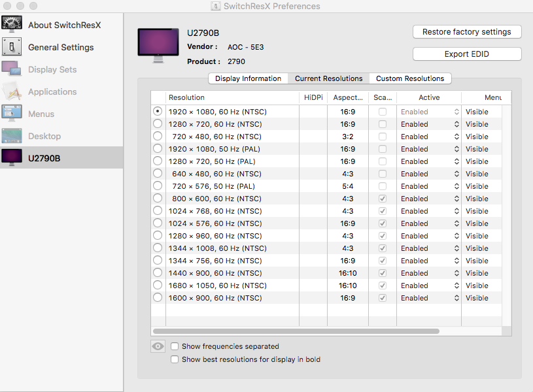Image resolution: width=533 pixels, height=392 pixels.
Task: Open Active dropdown for 1280 × 960 row
Action: (x=429, y=236)
